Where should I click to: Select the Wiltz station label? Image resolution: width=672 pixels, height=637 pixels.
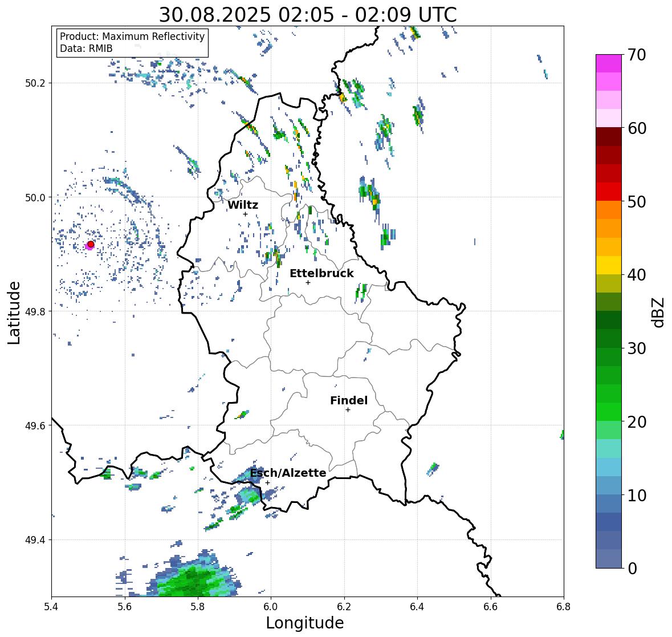[243, 205]
